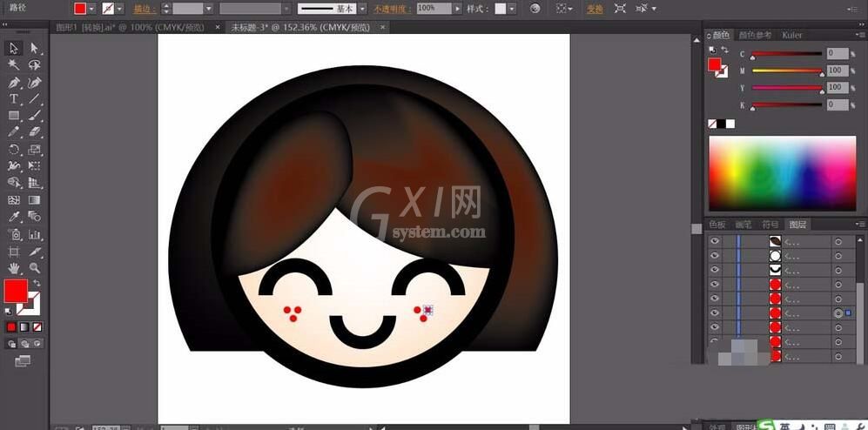
Task: Select the Column Graph tool
Action: pos(34,235)
